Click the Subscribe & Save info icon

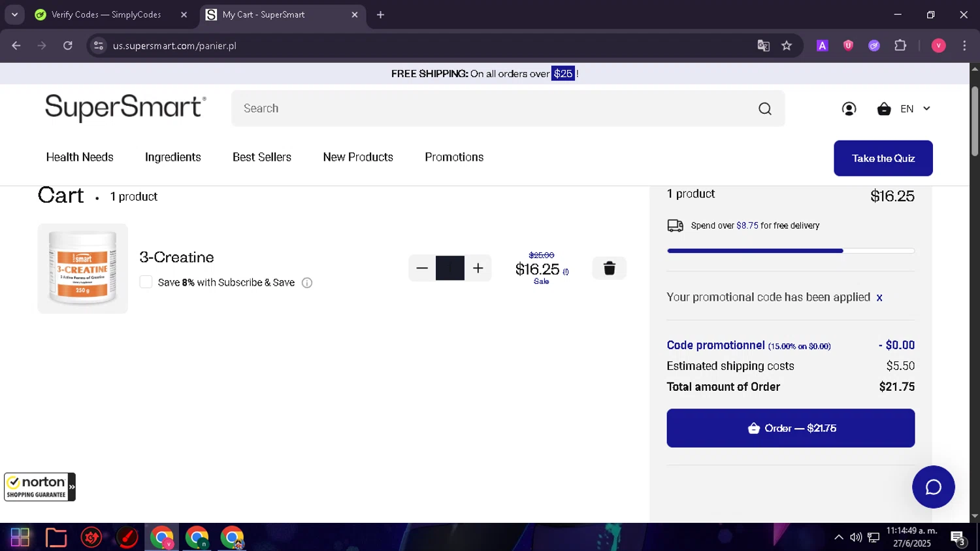(307, 283)
